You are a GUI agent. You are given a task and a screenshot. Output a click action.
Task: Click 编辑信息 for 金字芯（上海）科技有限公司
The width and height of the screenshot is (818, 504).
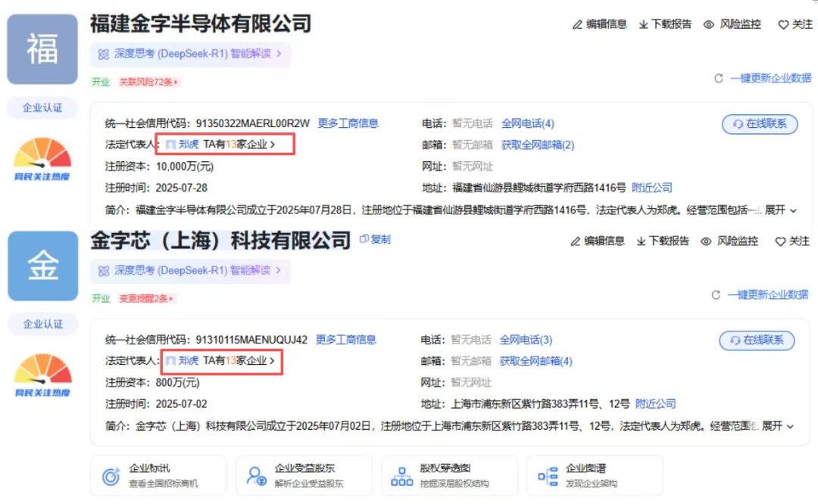pyautogui.click(x=598, y=241)
